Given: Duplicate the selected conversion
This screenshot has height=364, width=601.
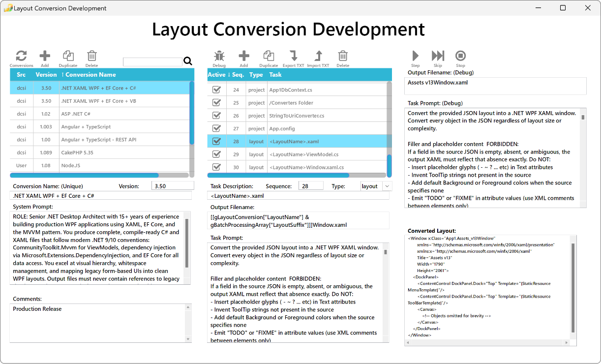Looking at the screenshot, I should [68, 56].
